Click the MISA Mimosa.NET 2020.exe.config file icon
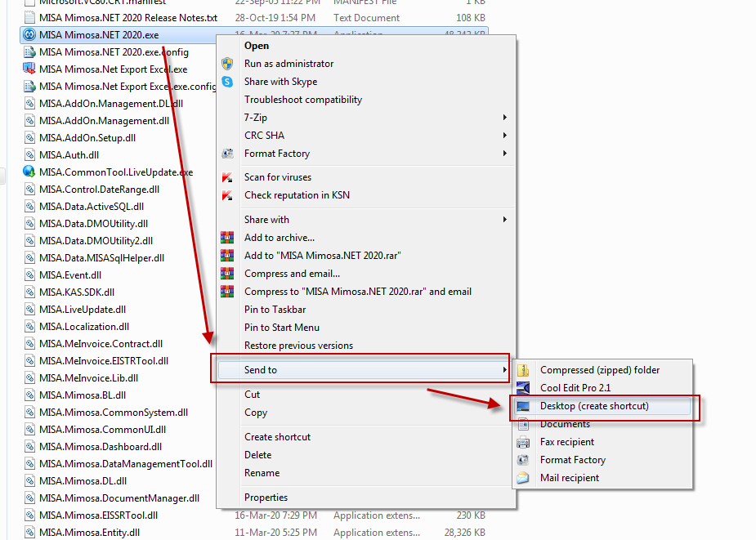756x540 pixels. pos(29,52)
